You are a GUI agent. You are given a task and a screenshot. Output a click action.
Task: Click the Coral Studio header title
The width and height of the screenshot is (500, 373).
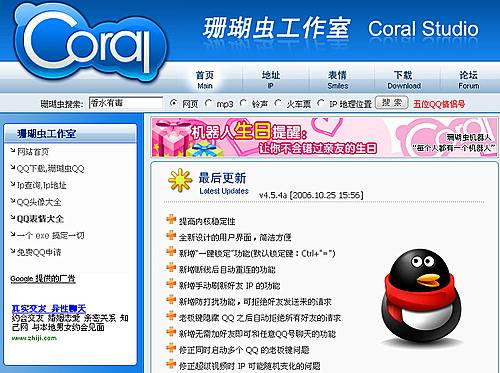point(423,29)
